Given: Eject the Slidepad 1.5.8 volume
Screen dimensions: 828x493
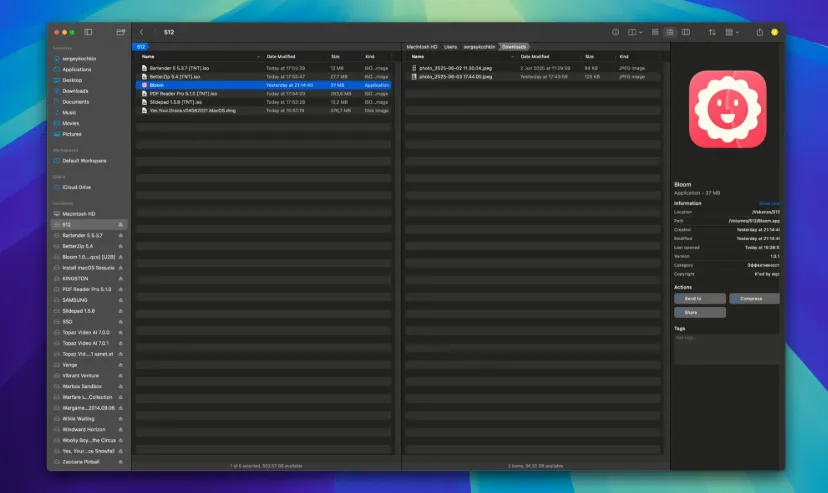Looking at the screenshot, I should click(x=120, y=311).
